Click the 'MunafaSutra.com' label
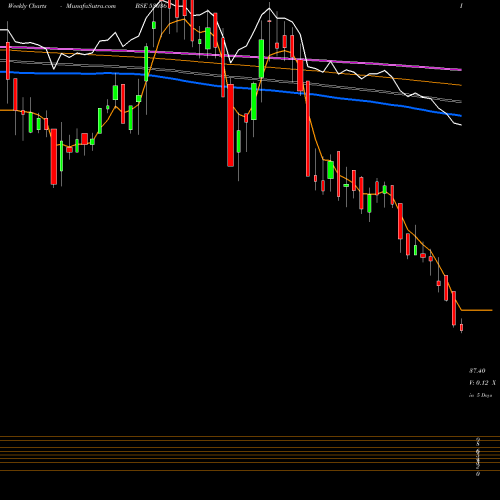 click(91, 6)
